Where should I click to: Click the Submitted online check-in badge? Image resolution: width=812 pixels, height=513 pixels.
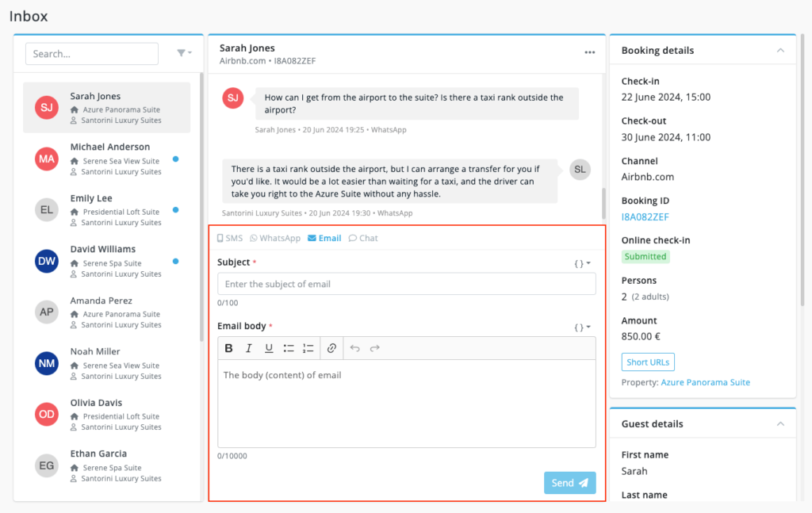645,257
